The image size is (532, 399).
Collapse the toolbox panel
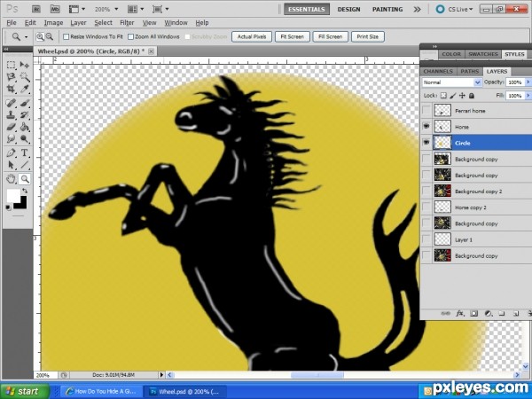click(6, 49)
